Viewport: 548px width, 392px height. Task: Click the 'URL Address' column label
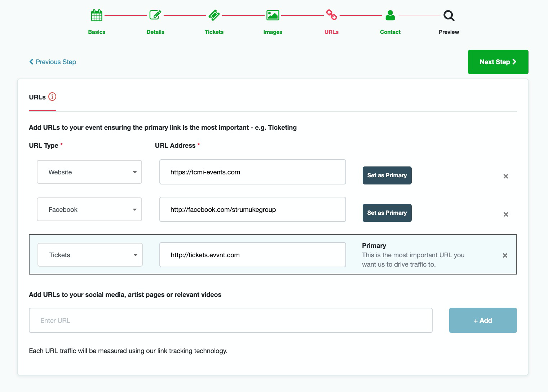[175, 146]
